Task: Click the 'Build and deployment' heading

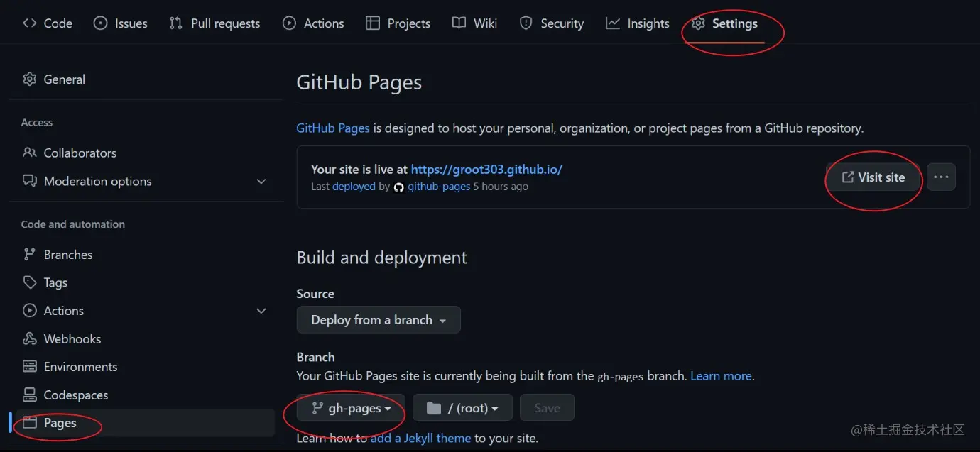Action: pyautogui.click(x=382, y=258)
